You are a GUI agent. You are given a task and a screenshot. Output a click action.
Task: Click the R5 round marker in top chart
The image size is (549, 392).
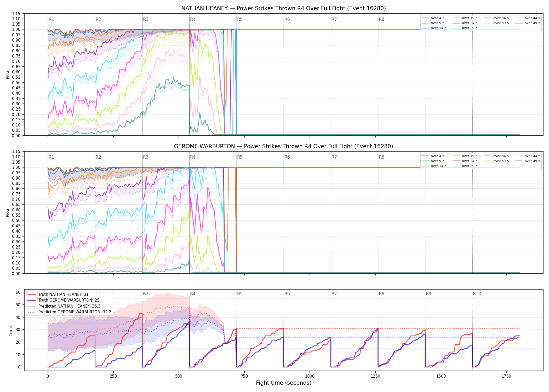(240, 19)
